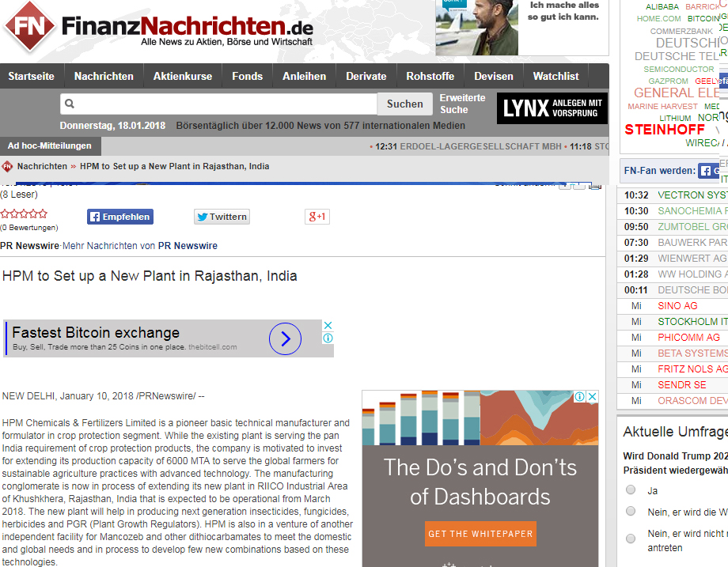Click the Suchen search button
The width and height of the screenshot is (728, 567).
405,104
